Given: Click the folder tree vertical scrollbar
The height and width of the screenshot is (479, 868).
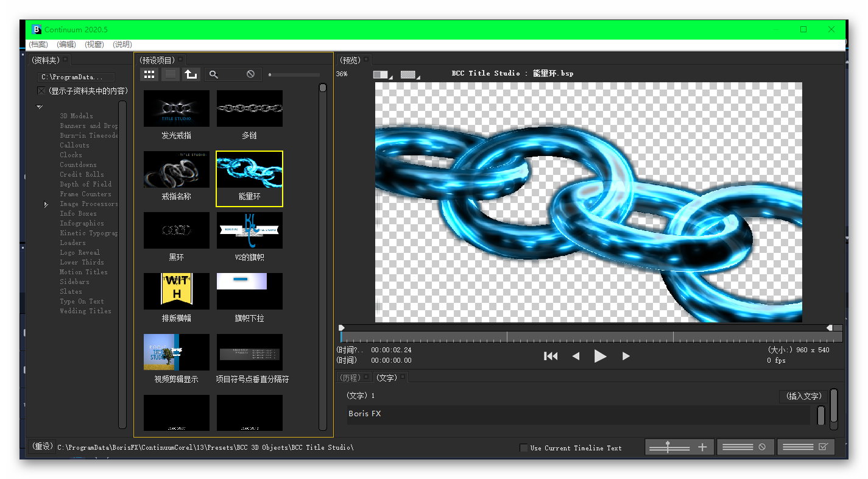Looking at the screenshot, I should 122,263.
